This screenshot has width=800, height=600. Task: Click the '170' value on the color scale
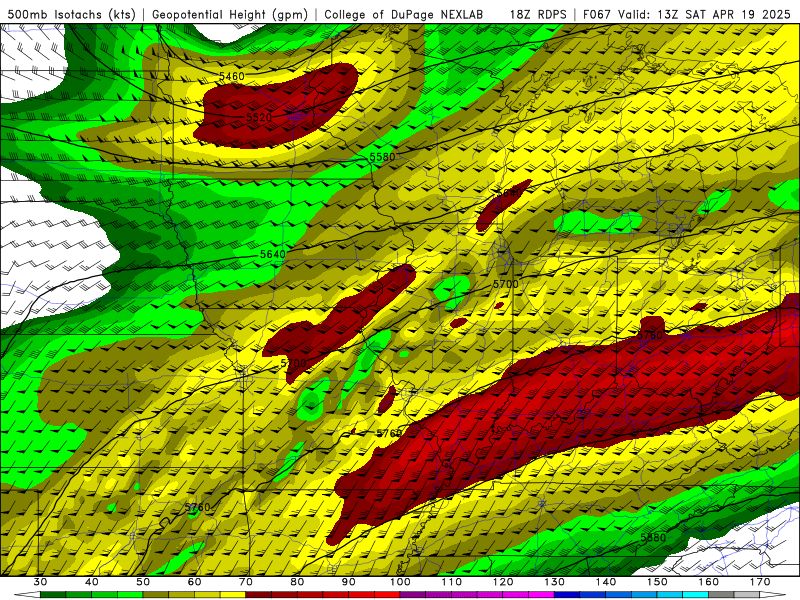[760, 582]
